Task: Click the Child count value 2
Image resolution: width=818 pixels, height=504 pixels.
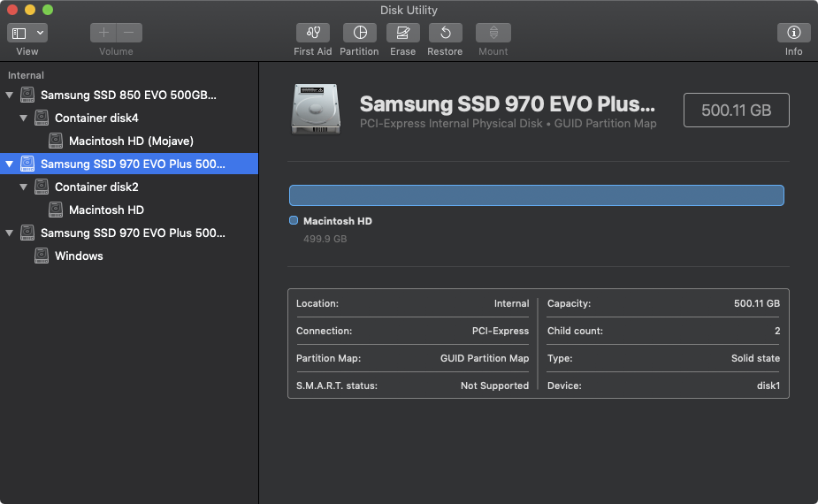Action: pyautogui.click(x=777, y=331)
